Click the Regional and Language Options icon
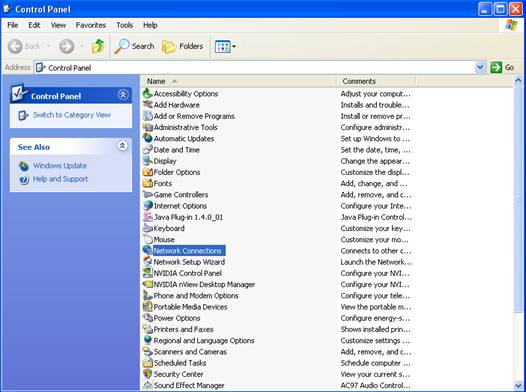 [x=148, y=340]
